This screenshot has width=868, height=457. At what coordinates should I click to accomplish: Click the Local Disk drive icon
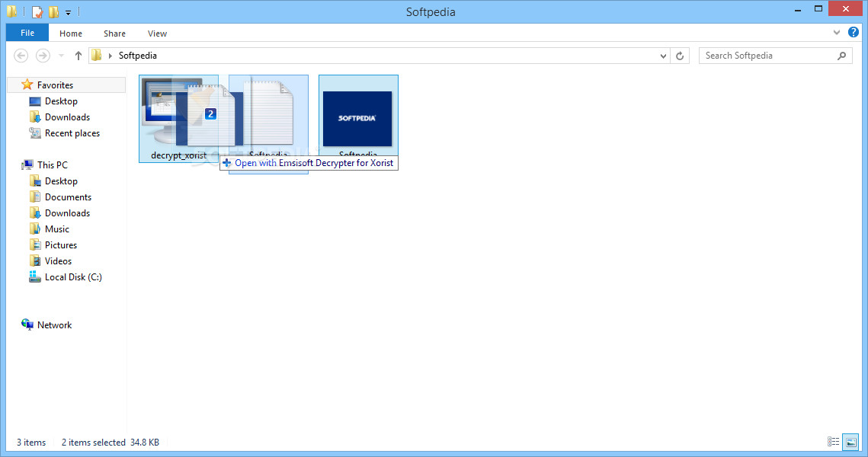(35, 276)
